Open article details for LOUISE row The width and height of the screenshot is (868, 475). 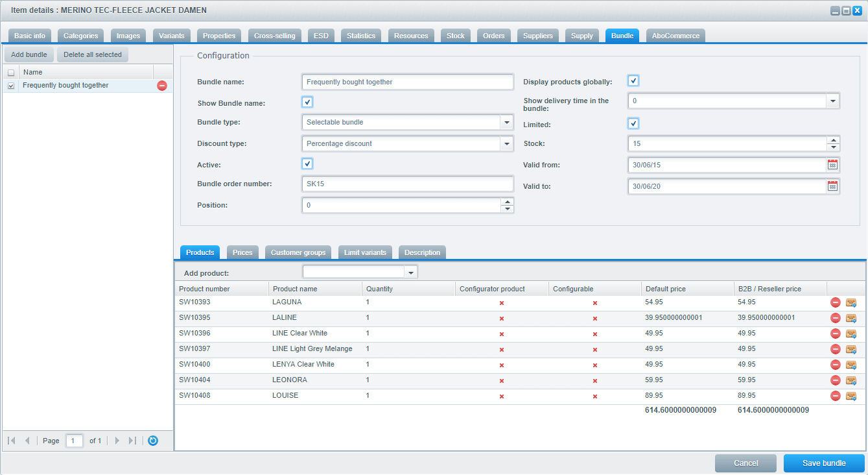tap(851, 396)
